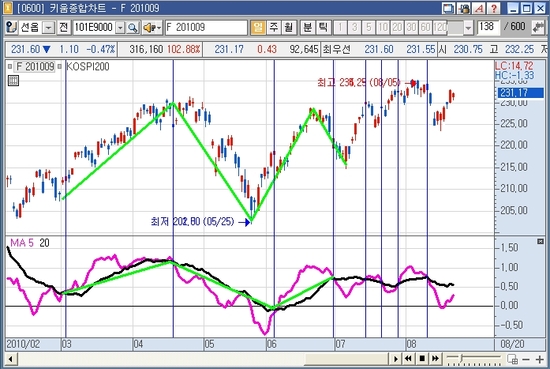Select the 월 monthly period button

(289, 27)
